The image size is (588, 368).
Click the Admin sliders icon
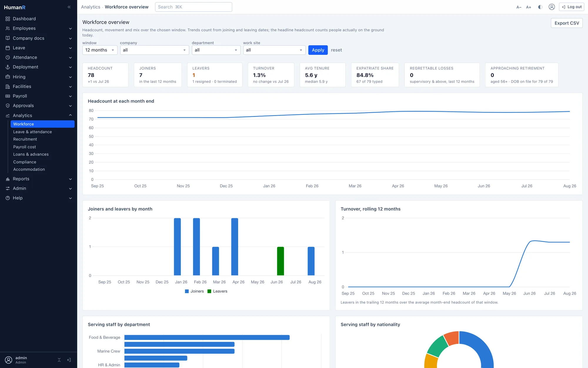pos(8,188)
